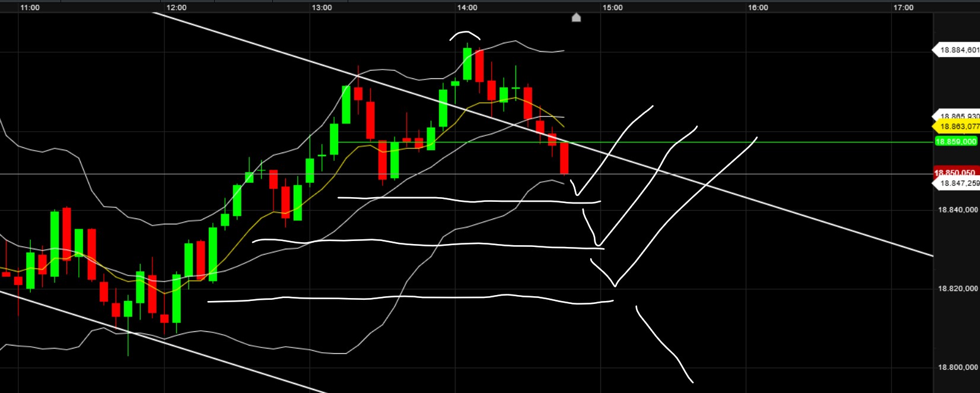
Task: Pick the 16:00 time axis label
Action: click(x=758, y=8)
